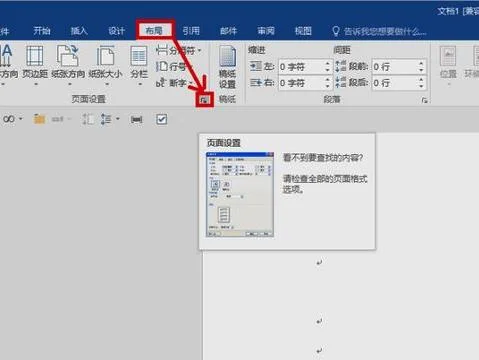Click the infinity icon in the quick toolbar

tap(9, 119)
